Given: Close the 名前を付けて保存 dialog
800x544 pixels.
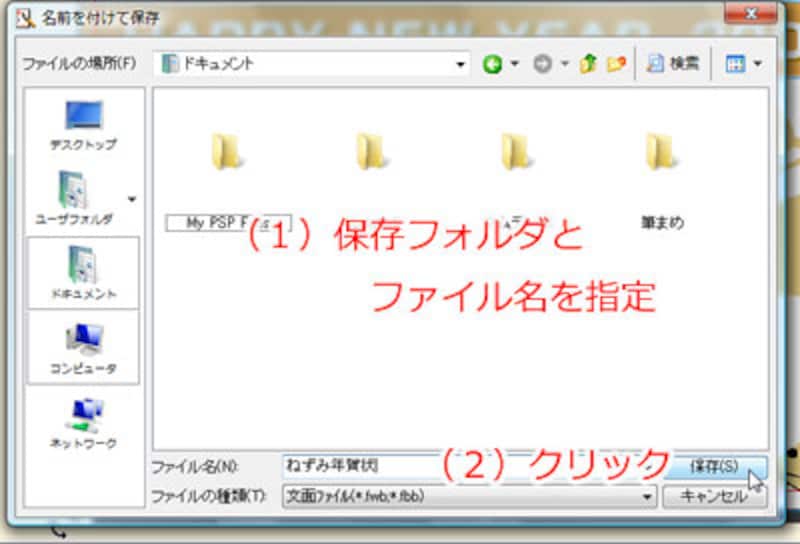Looking at the screenshot, I should [x=751, y=14].
